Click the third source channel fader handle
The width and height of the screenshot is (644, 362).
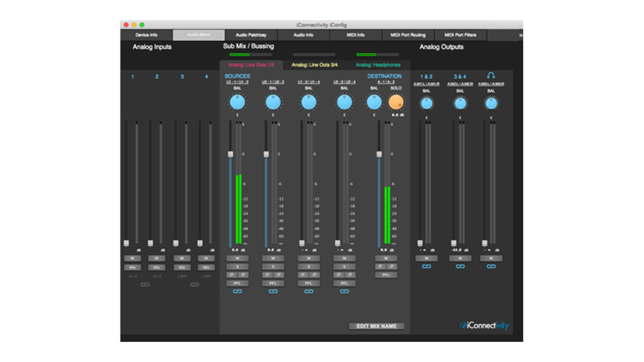coord(302,243)
